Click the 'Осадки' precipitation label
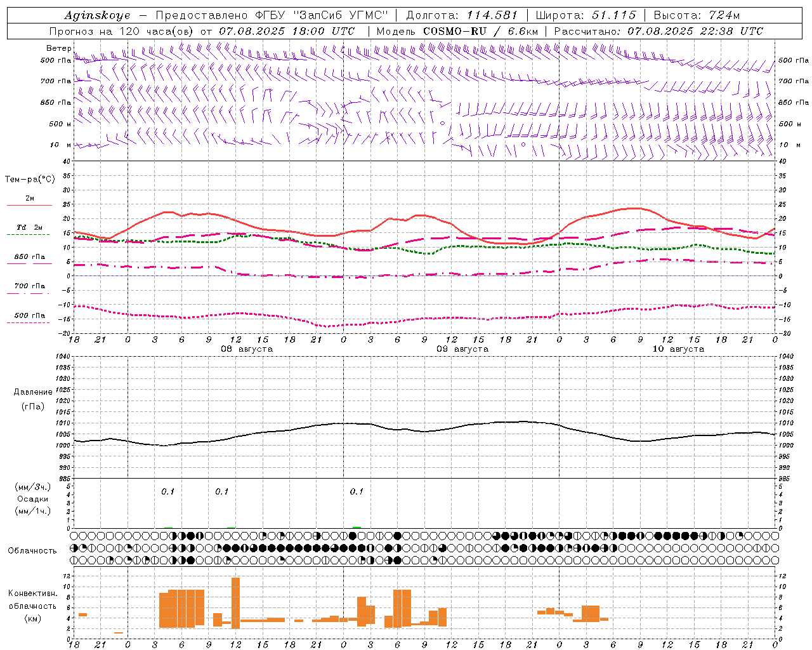 (x=33, y=499)
